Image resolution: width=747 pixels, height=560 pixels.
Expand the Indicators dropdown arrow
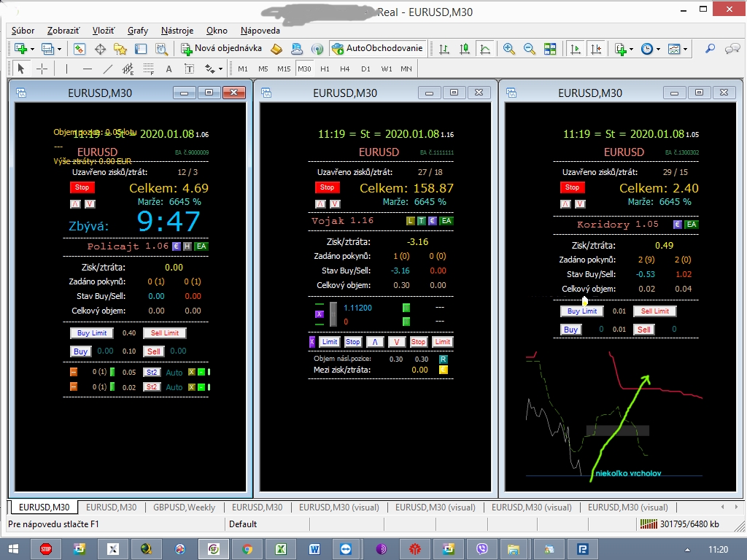coord(631,49)
